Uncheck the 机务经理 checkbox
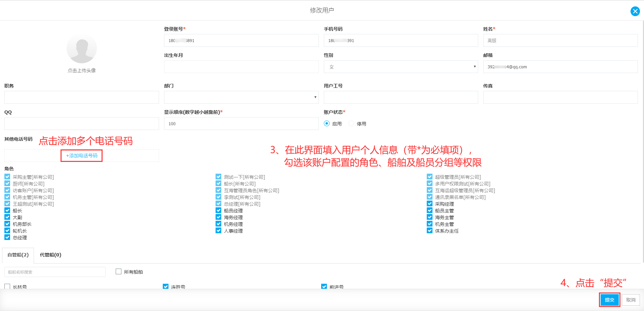Image resolution: width=644 pixels, height=311 pixels. (219, 224)
